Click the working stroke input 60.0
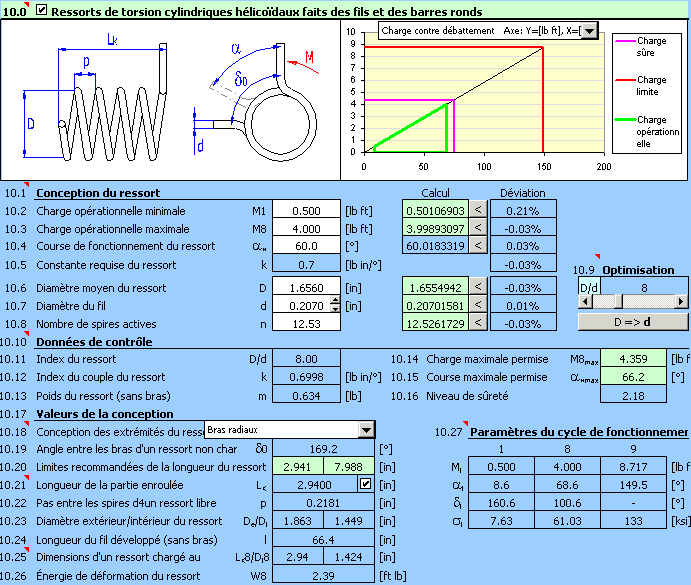This screenshot has width=691, height=585. coord(306,245)
